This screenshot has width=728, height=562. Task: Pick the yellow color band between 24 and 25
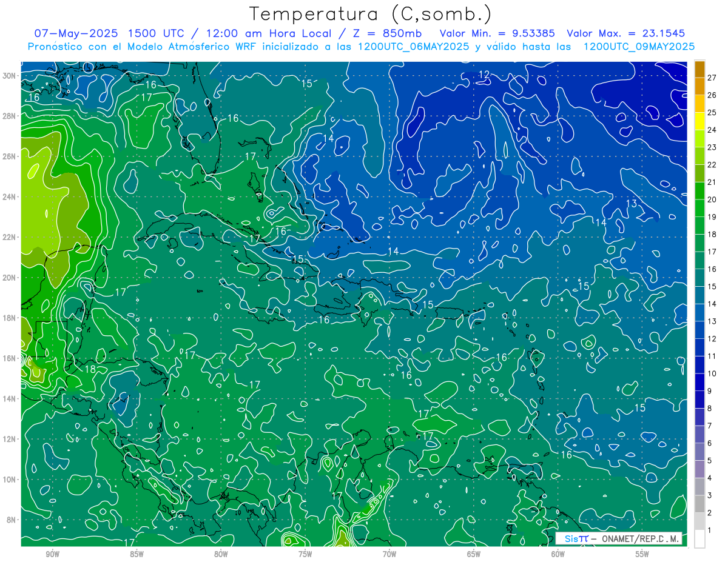point(699,121)
